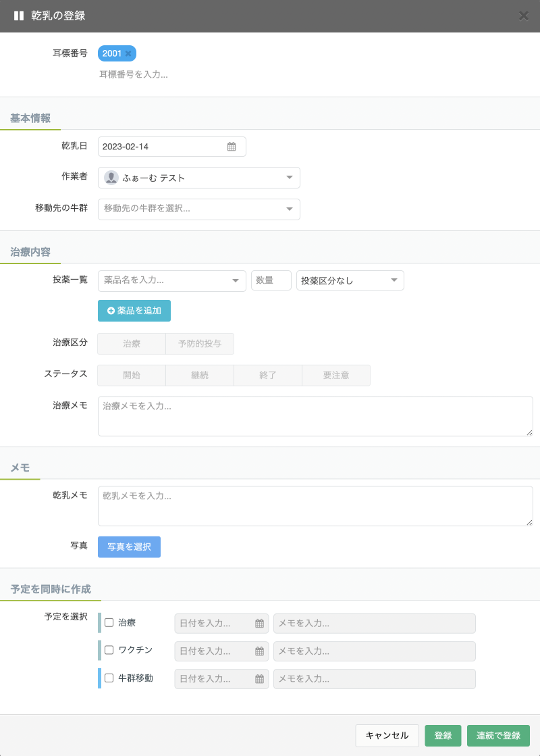Image resolution: width=540 pixels, height=756 pixels.
Task: Open the 投薬区分なし dropdown
Action: [350, 280]
